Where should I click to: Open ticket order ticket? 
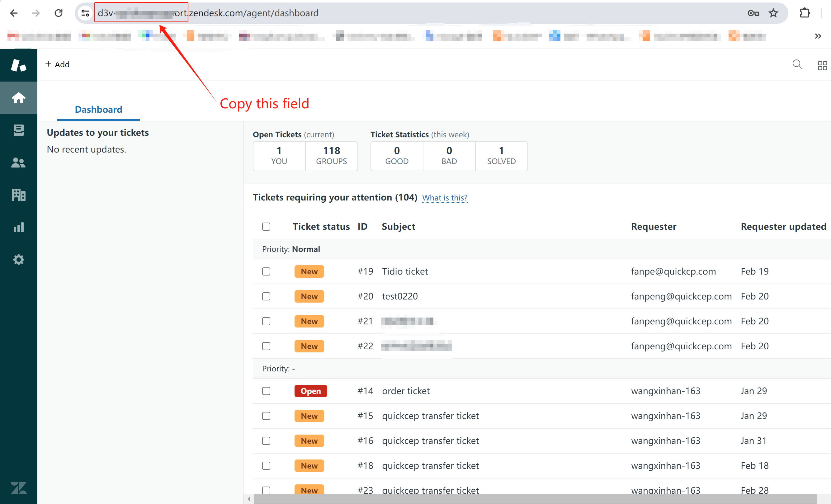406,391
